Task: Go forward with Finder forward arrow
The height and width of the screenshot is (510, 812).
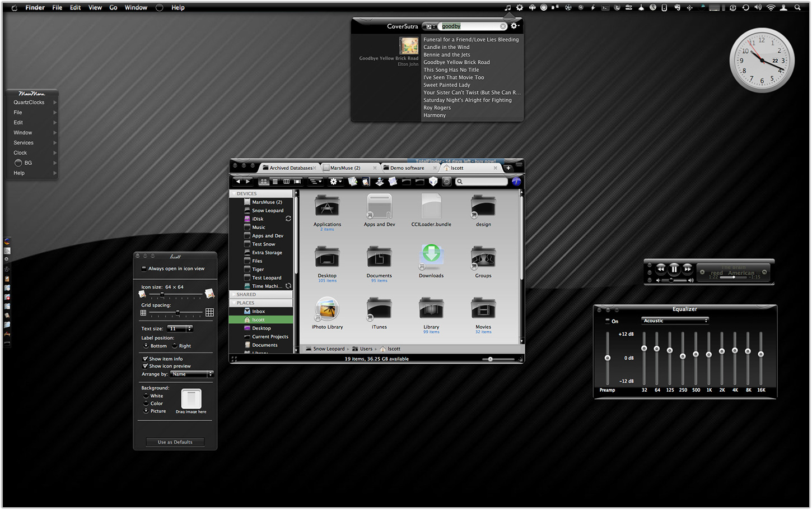Action: (x=248, y=182)
